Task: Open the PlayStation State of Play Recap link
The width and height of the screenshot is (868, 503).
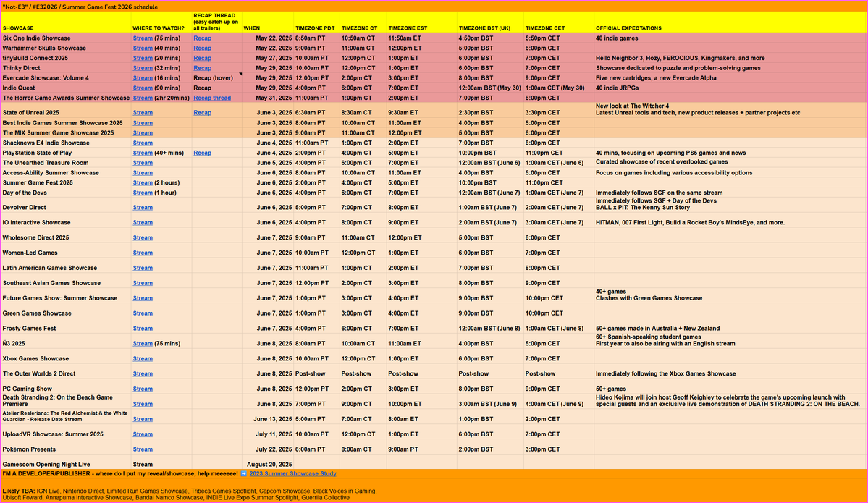Action: tap(202, 153)
